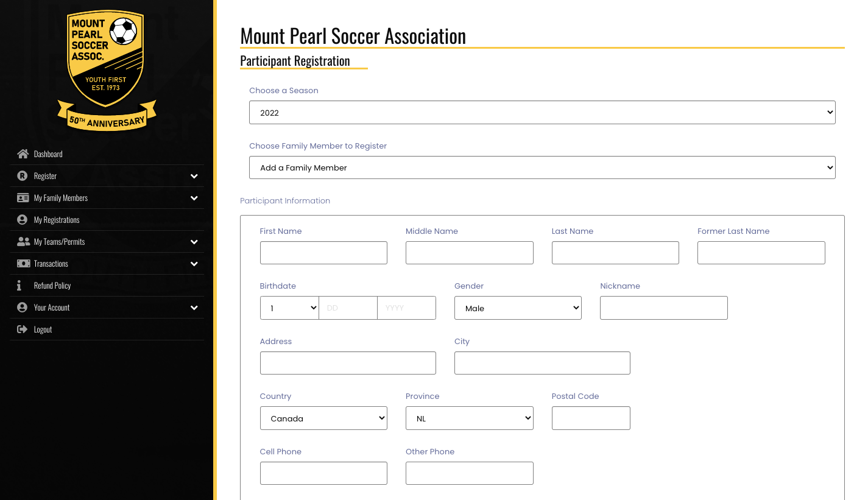View the Refund Policy link

coord(107,286)
